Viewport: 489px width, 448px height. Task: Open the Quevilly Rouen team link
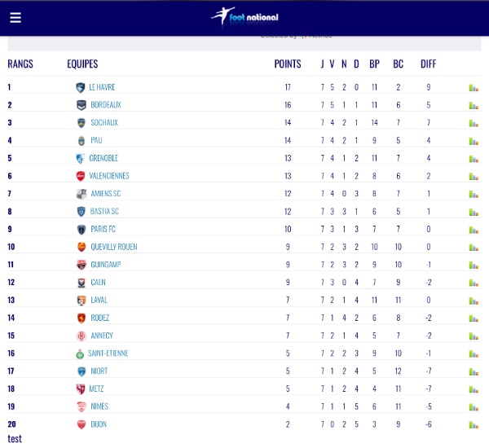(x=114, y=247)
